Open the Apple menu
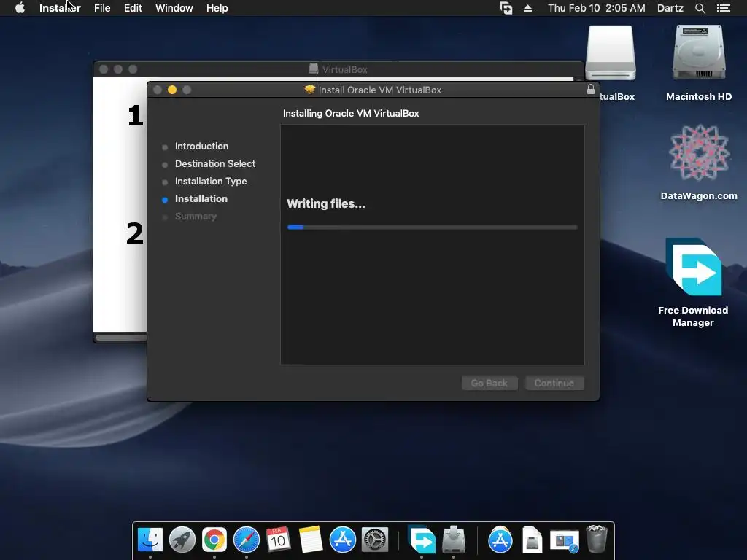Screen dimensions: 747x560 point(20,8)
